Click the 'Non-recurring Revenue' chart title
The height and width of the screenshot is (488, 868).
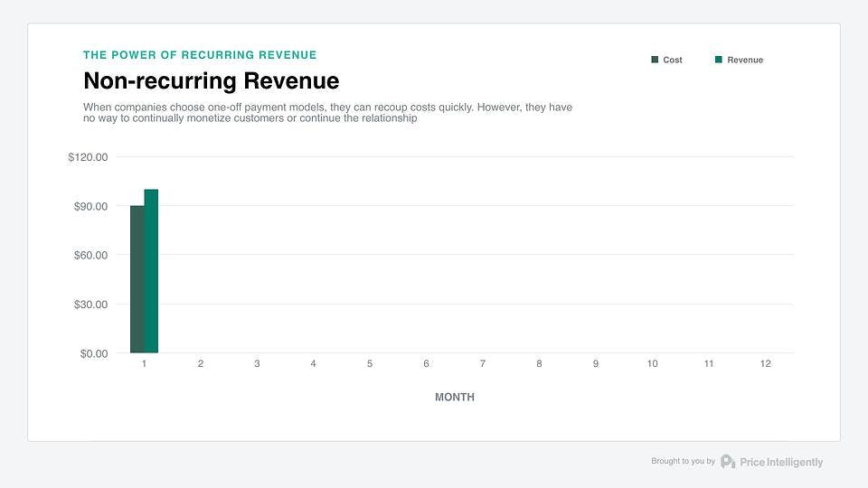(211, 81)
